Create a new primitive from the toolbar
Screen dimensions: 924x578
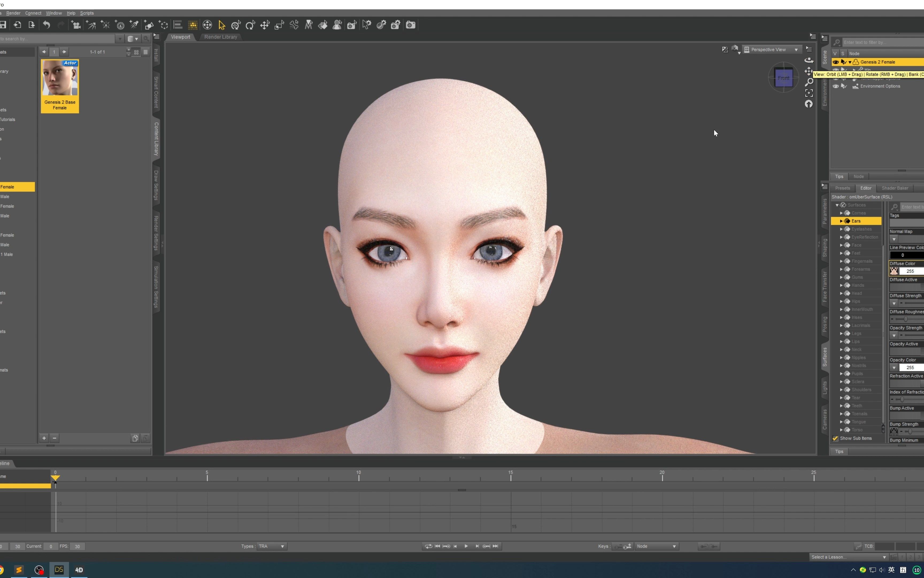click(x=149, y=25)
